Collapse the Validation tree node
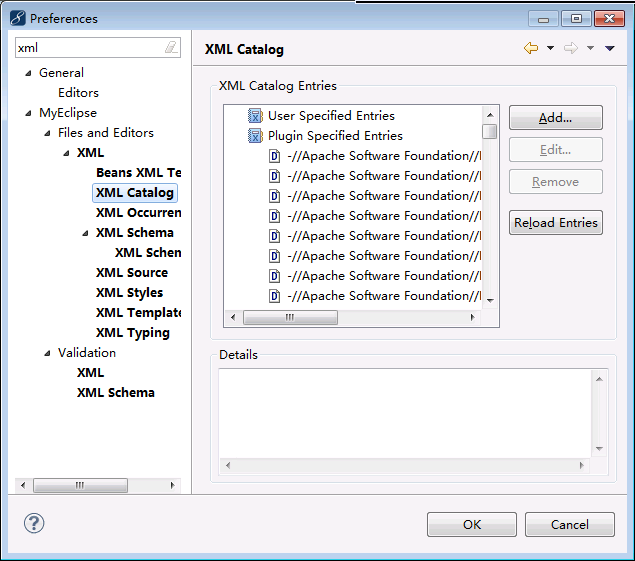 pyautogui.click(x=47, y=353)
